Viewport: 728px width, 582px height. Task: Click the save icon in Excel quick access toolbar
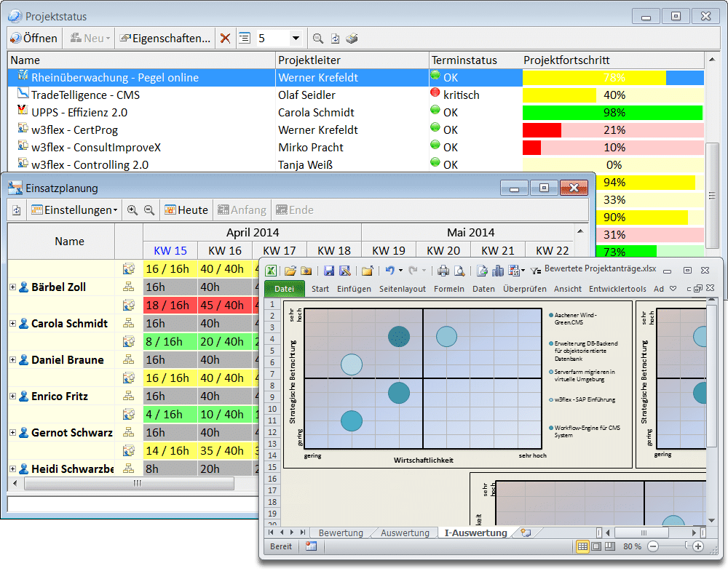pyautogui.click(x=329, y=271)
